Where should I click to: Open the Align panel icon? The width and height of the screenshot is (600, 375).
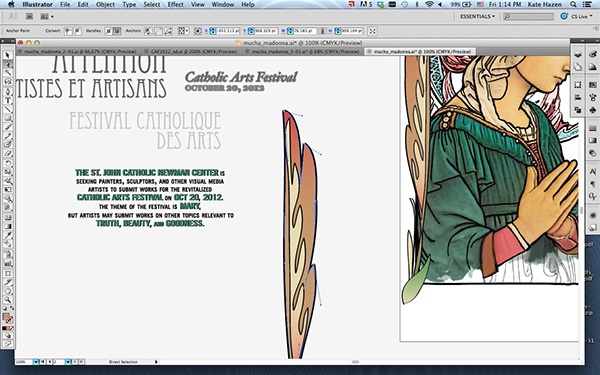(578, 98)
